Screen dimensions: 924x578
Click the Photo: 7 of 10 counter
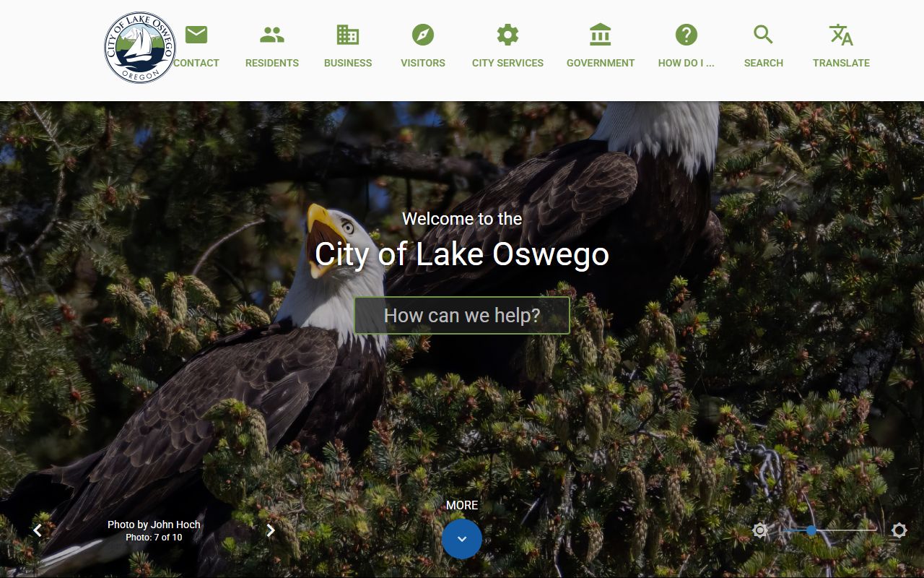[154, 538]
